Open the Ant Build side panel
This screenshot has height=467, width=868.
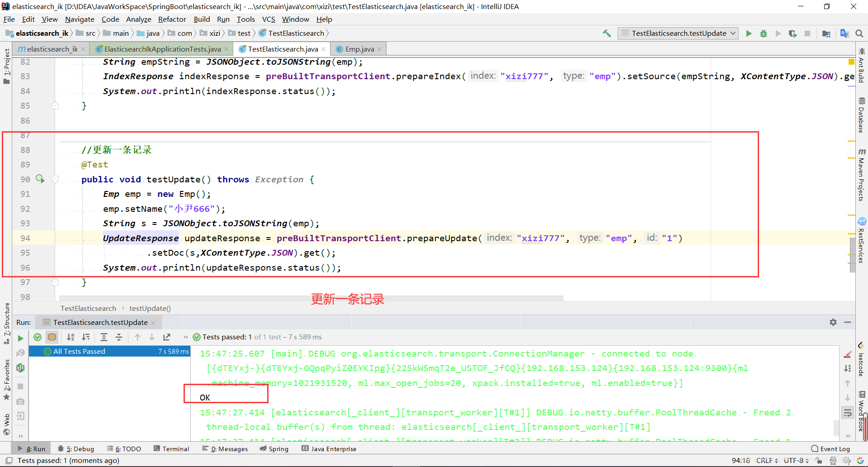[862, 65]
